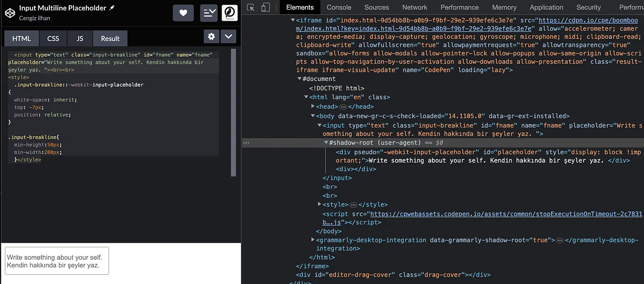The width and height of the screenshot is (644, 284).
Task: Open the change view layout button
Action: 209,13
